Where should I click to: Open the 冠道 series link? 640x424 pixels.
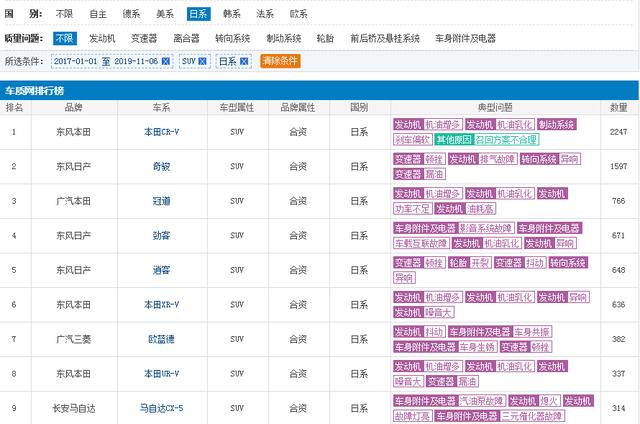162,201
